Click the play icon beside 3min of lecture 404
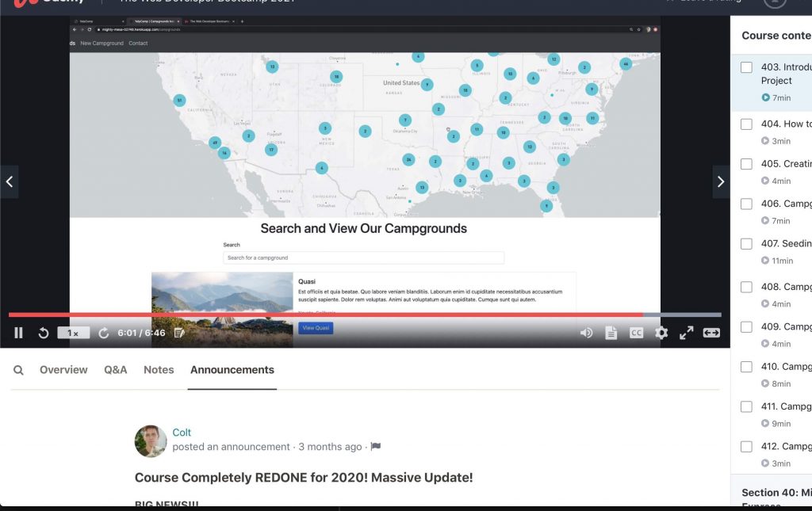 point(765,141)
